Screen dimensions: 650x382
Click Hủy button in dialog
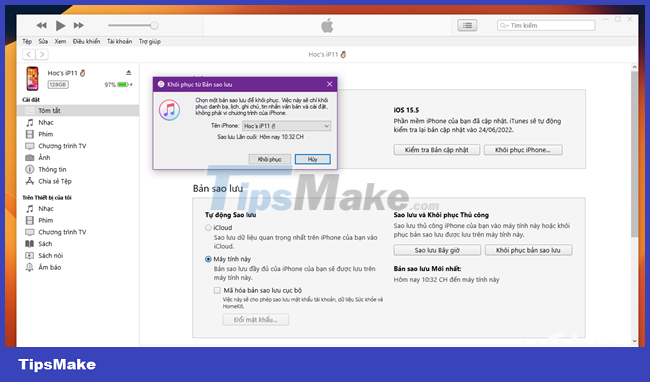click(x=313, y=160)
